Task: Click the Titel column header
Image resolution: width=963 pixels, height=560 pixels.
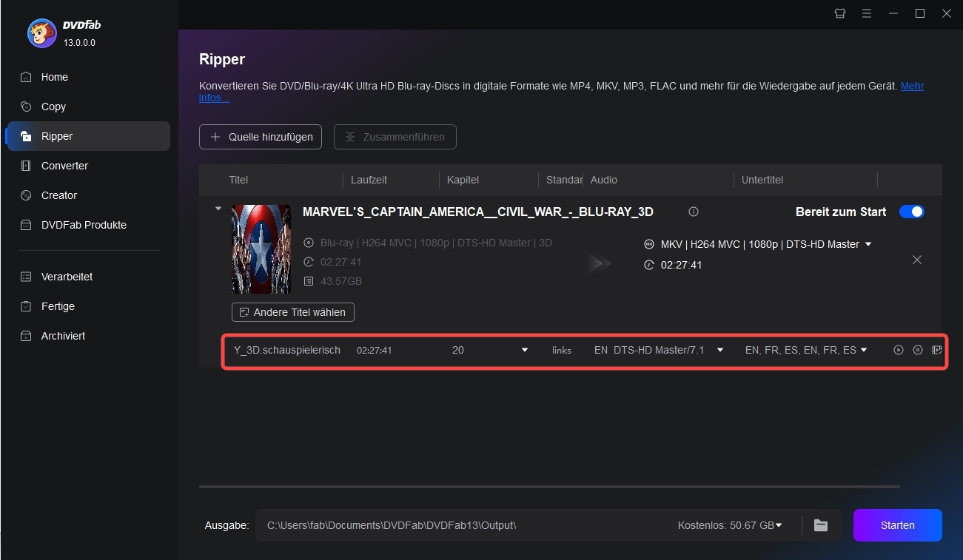Action: (x=238, y=180)
